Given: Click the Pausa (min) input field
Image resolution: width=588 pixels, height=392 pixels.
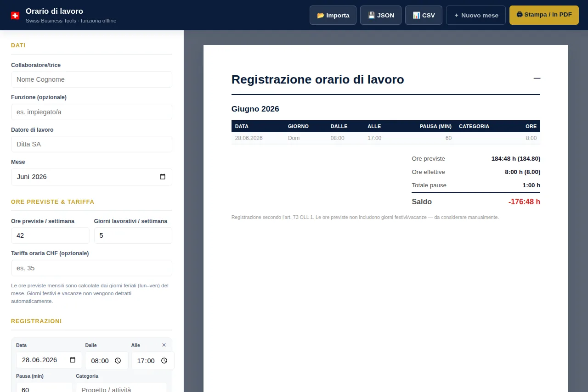Looking at the screenshot, I should pyautogui.click(x=44, y=388).
